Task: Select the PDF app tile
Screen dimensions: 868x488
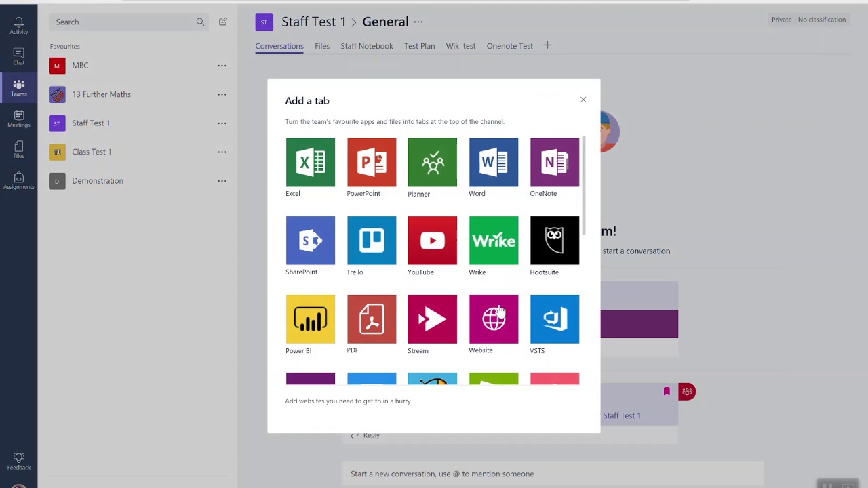Action: [x=372, y=319]
